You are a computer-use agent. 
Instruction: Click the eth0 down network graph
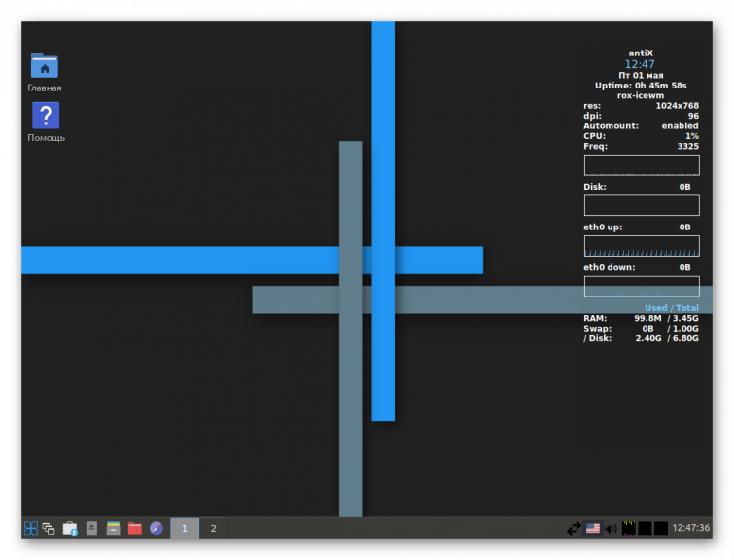[641, 286]
